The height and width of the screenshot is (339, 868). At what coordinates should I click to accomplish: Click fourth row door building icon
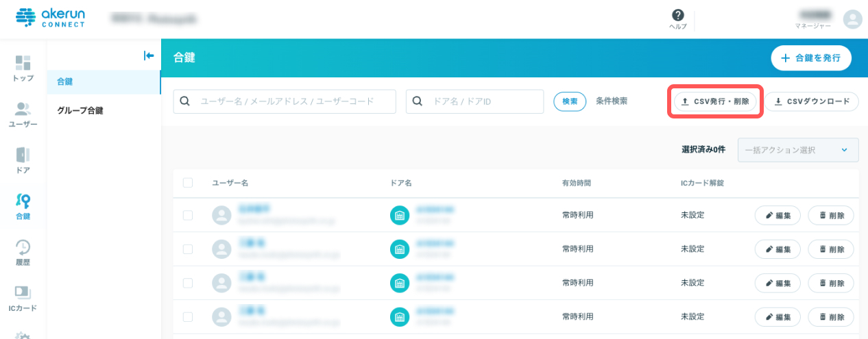(x=400, y=317)
